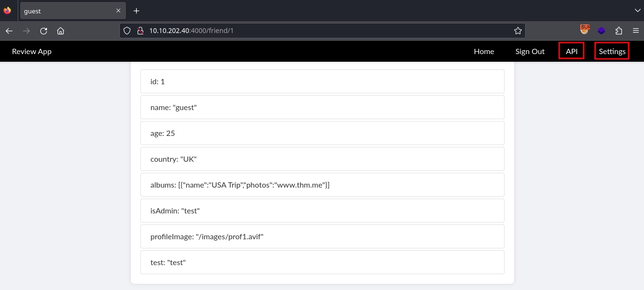644x290 pixels.
Task: Click the browser back arrow button
Action: click(9, 31)
